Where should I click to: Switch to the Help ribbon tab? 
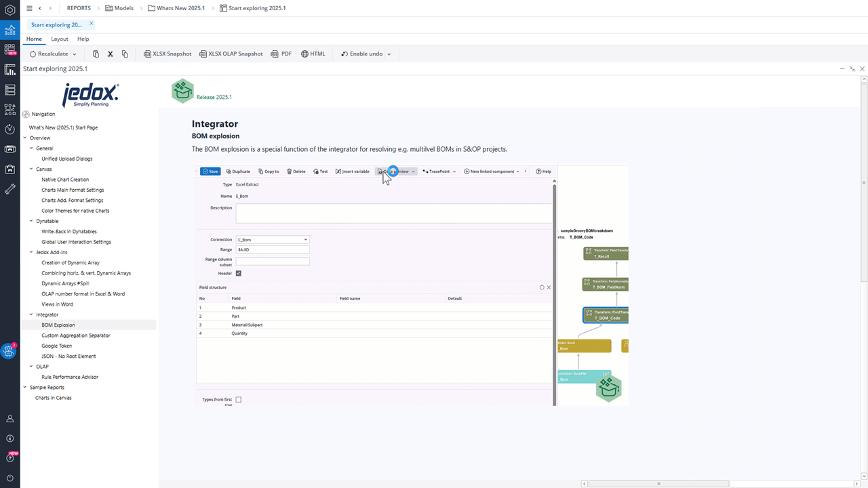[x=83, y=39]
